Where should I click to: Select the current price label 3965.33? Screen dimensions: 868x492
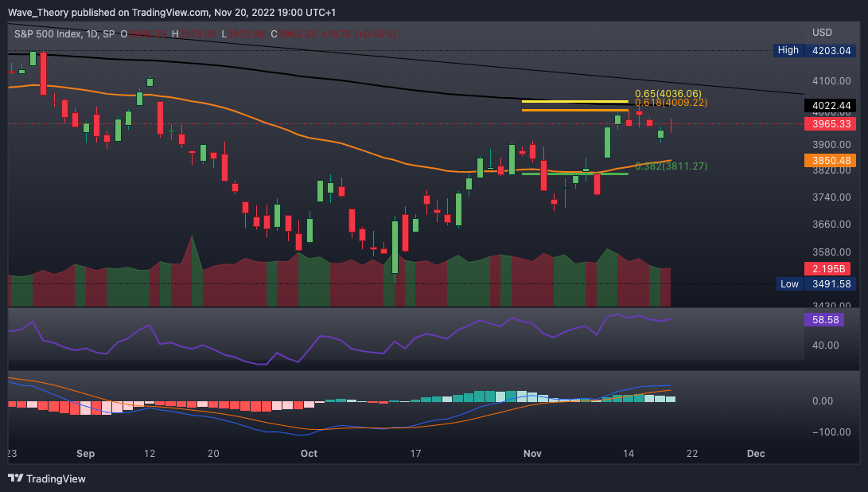(x=831, y=124)
